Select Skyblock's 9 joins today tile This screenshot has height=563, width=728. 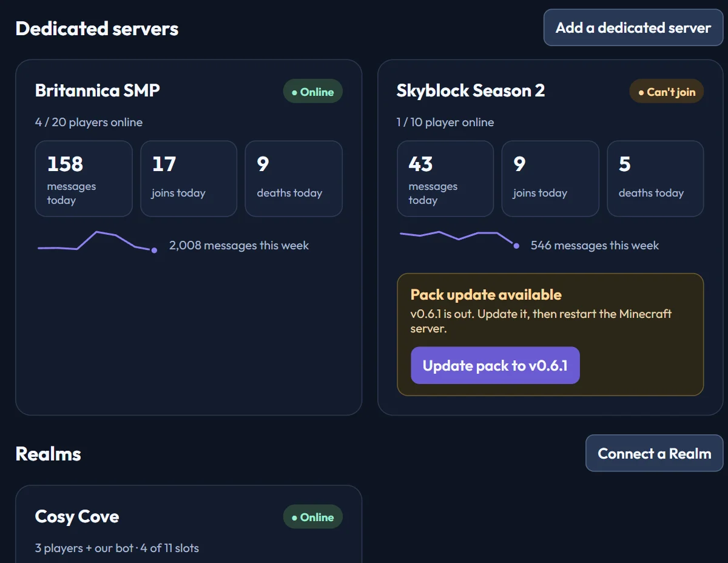click(x=550, y=178)
